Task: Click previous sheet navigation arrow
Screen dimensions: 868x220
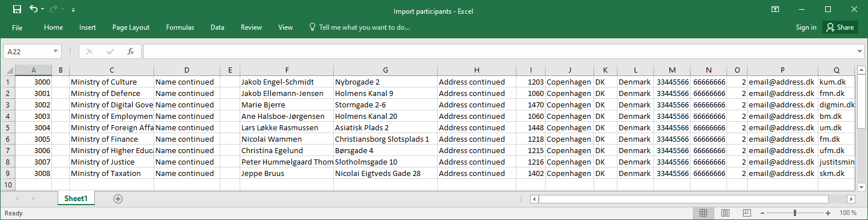Action: click(17, 199)
